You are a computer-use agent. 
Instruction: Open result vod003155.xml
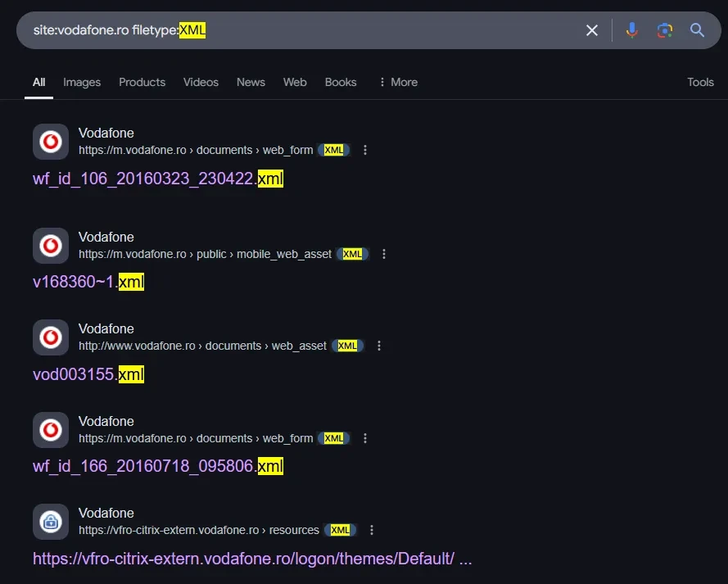tap(88, 374)
